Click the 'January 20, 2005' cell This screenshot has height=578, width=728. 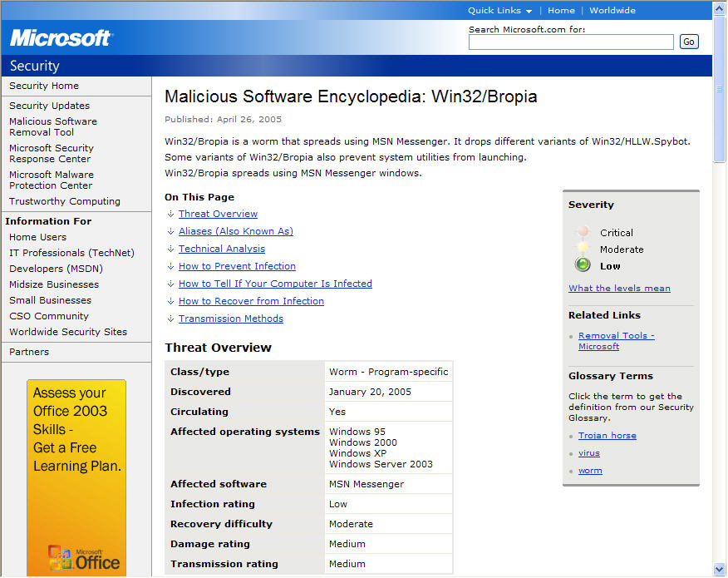click(x=388, y=392)
